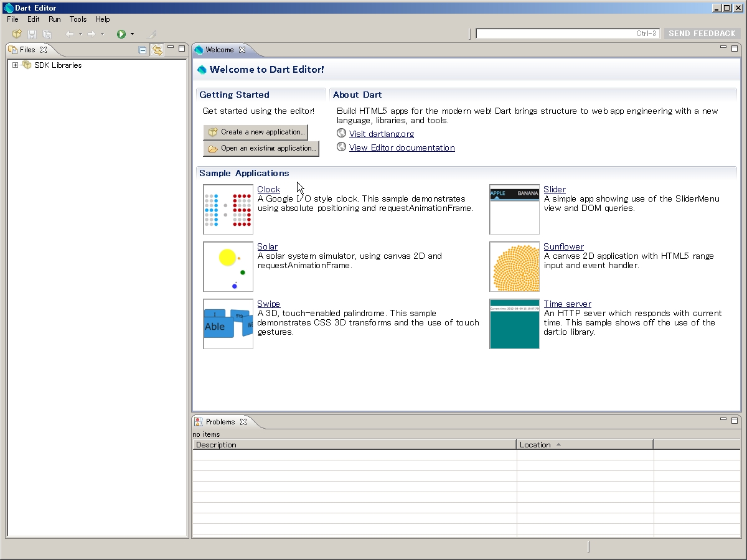Click the Slider sample thumbnail
The height and width of the screenshot is (560, 747).
515,209
